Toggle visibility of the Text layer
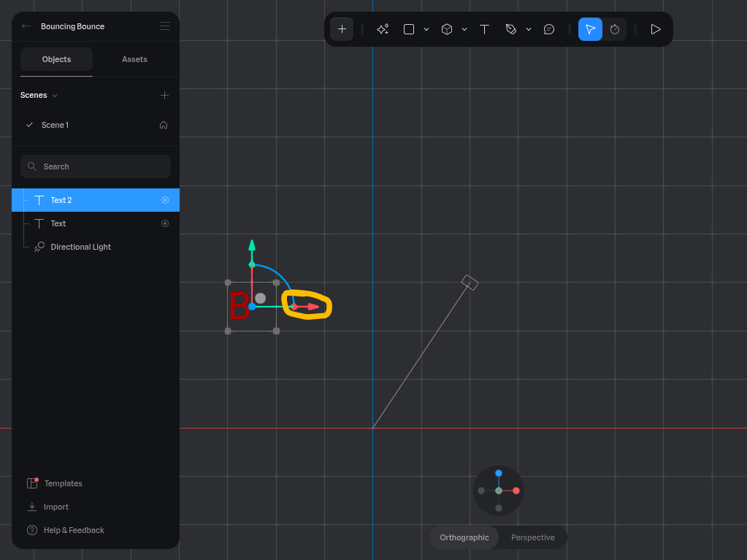 (x=165, y=223)
